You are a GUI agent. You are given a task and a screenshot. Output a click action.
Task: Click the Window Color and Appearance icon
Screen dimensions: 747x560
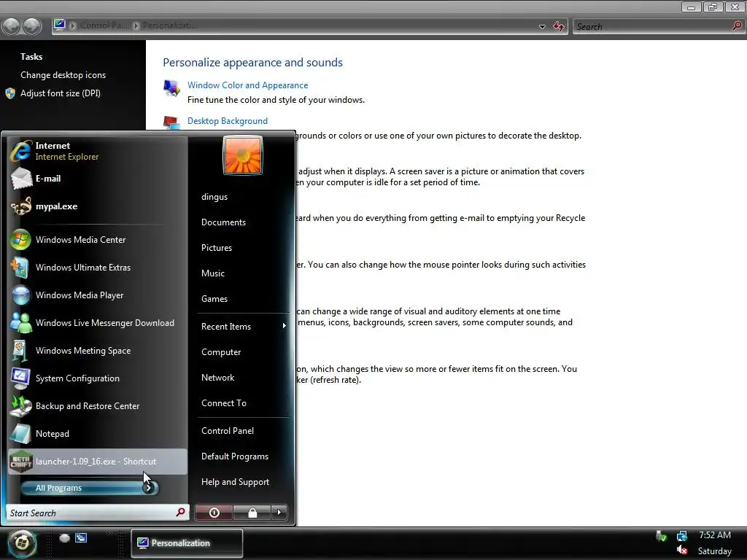[x=171, y=88]
